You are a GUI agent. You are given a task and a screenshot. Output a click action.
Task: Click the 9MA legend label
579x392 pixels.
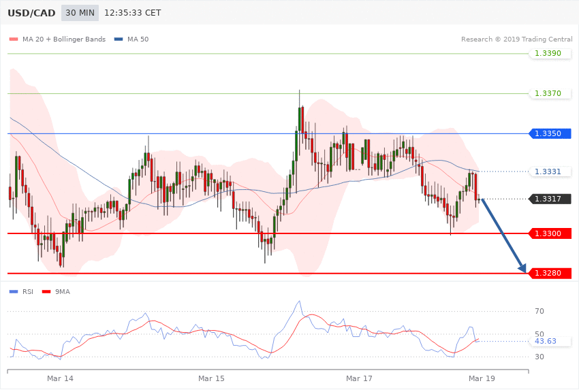(63, 292)
